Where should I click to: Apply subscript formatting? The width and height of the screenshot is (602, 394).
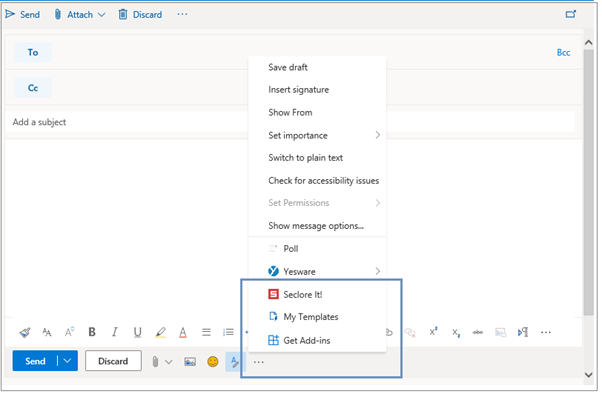click(456, 333)
